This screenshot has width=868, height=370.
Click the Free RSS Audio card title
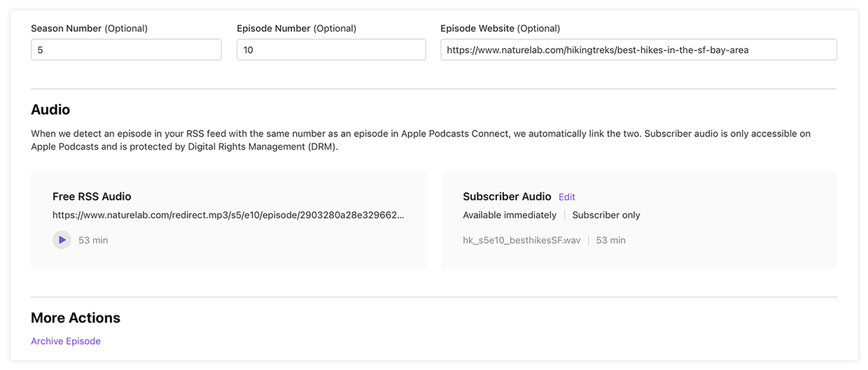point(92,197)
